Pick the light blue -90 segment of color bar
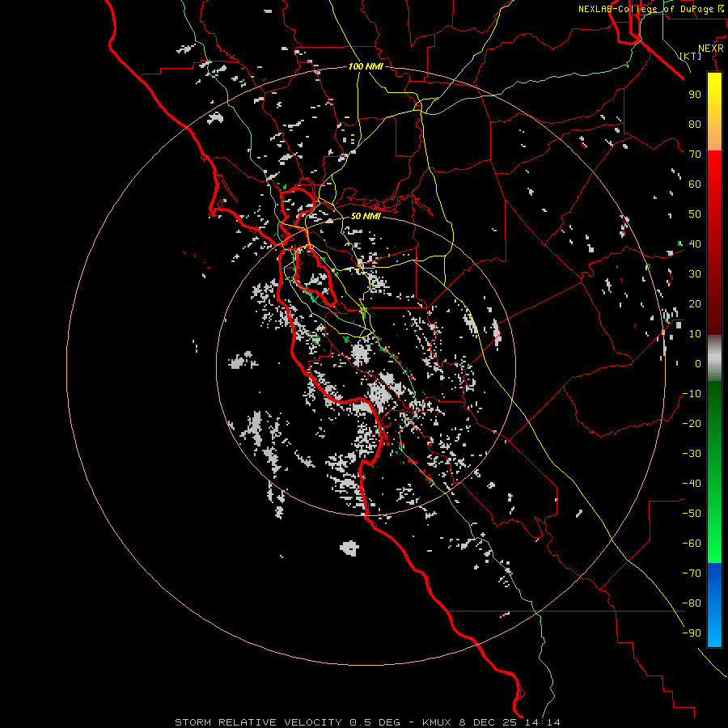 coord(714,633)
